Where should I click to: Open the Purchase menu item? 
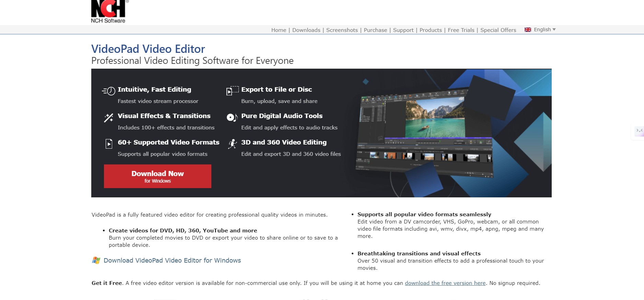pos(375,30)
